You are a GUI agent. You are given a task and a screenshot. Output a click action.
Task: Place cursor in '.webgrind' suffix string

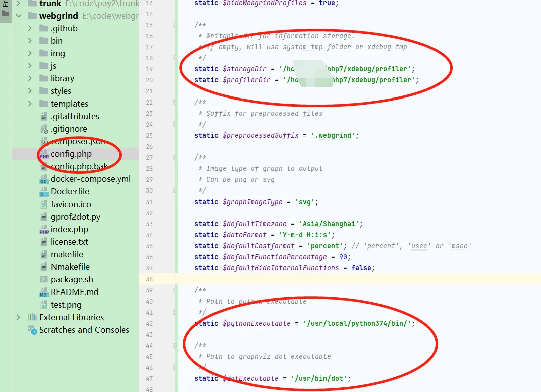[x=333, y=135]
